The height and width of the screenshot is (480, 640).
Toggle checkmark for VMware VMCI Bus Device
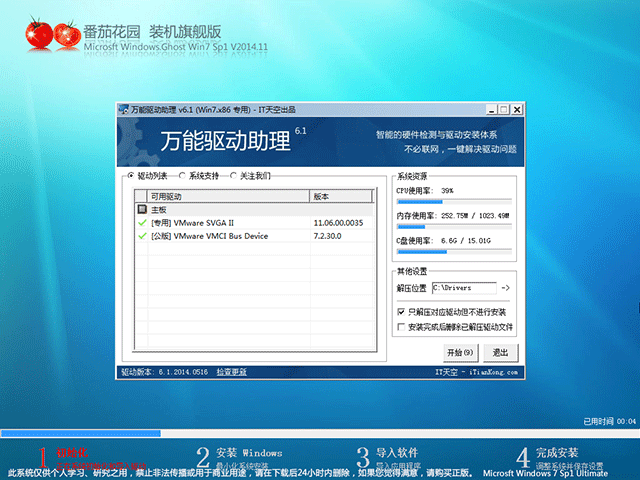tap(142, 236)
